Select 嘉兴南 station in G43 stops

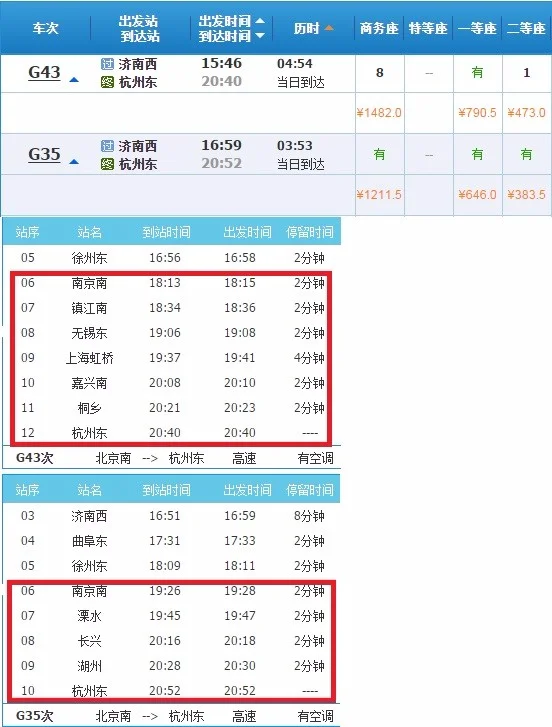[89, 383]
